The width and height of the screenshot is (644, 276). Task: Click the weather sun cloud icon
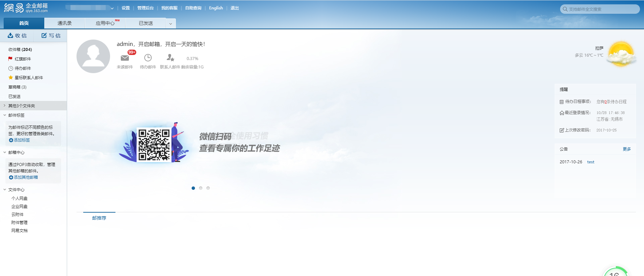pyautogui.click(x=622, y=54)
